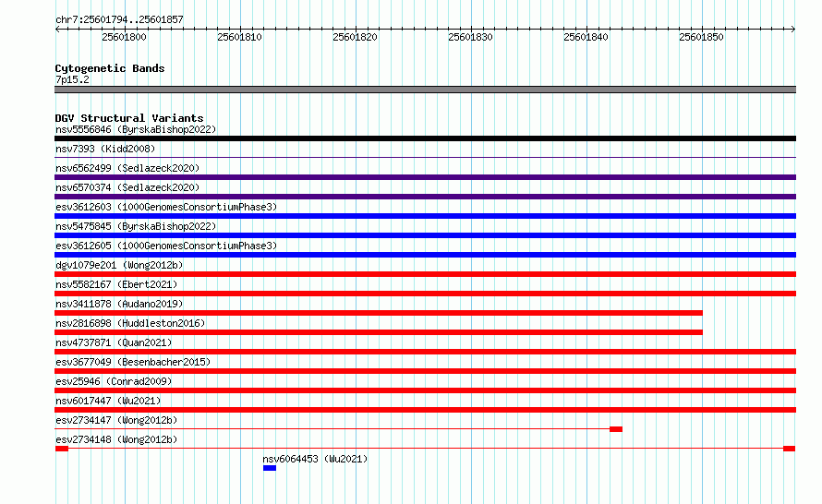Open nsv6570374 (Sedlazeck2020) variant label
The height and width of the screenshot is (504, 822).
click(127, 187)
